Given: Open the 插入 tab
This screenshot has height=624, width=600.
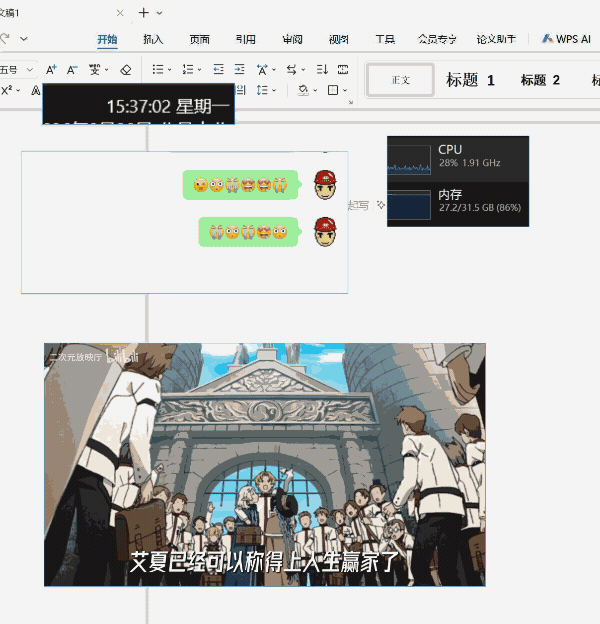Looking at the screenshot, I should (x=153, y=39).
